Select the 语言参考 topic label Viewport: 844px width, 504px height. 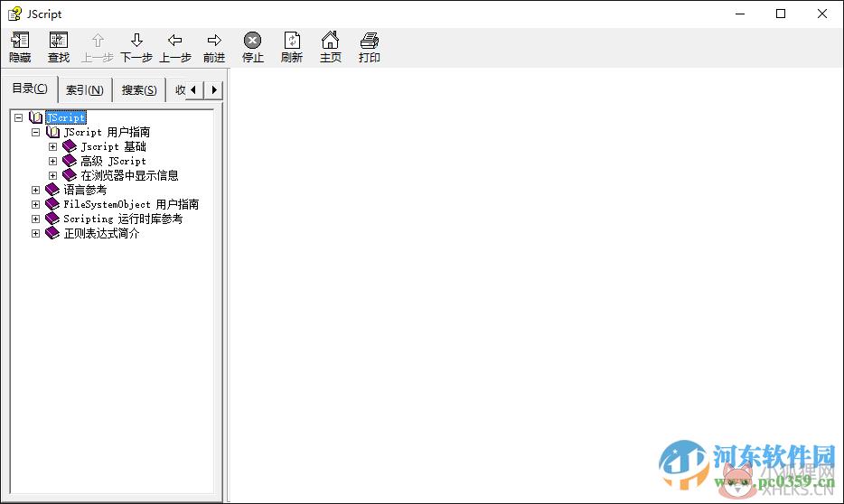(85, 190)
